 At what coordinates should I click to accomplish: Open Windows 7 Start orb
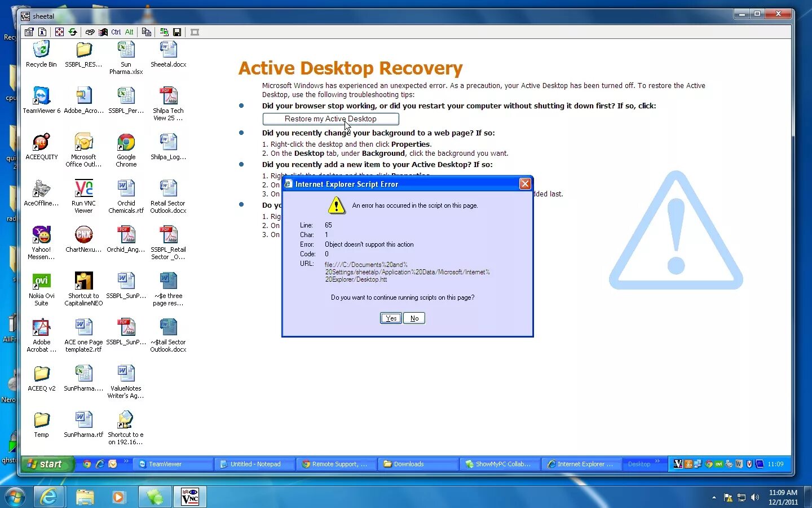tap(15, 497)
